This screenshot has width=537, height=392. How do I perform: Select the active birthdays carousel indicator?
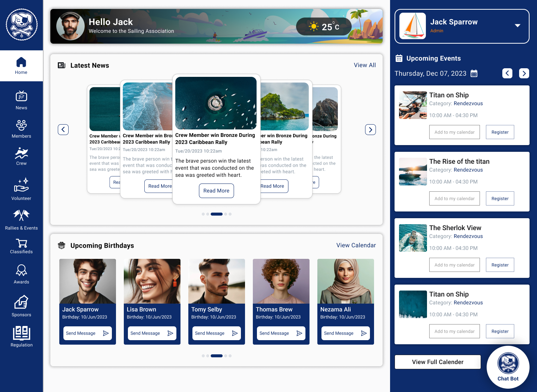pyautogui.click(x=216, y=356)
